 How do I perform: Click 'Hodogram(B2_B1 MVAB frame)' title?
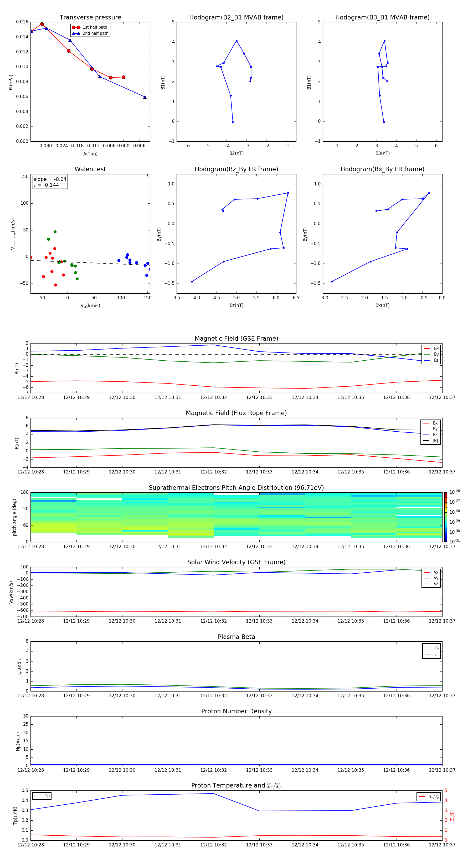(x=236, y=18)
